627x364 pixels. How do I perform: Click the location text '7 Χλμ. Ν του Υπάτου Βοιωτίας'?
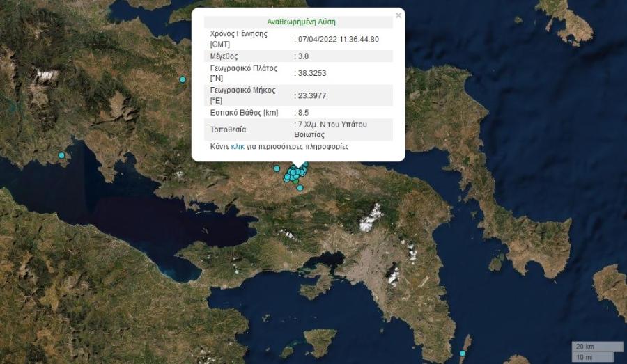tap(330, 129)
